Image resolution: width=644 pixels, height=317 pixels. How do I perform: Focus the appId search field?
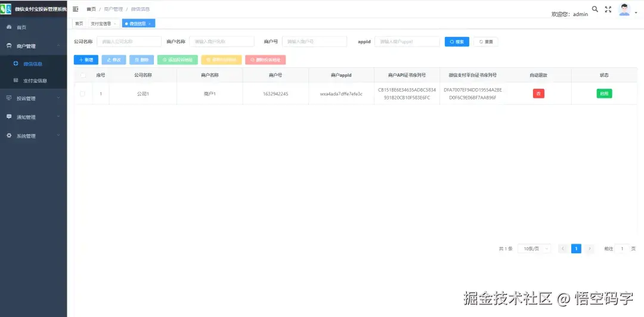pos(407,42)
